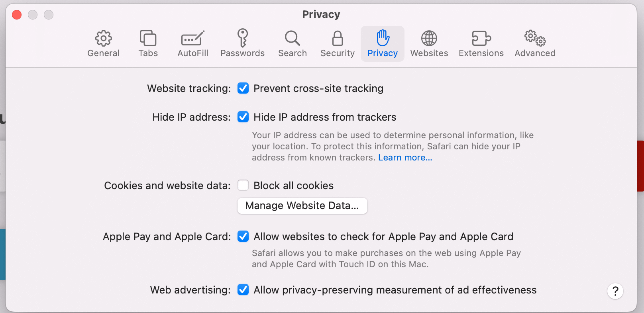Open the Learn more link
Image resolution: width=644 pixels, height=313 pixels.
point(405,158)
